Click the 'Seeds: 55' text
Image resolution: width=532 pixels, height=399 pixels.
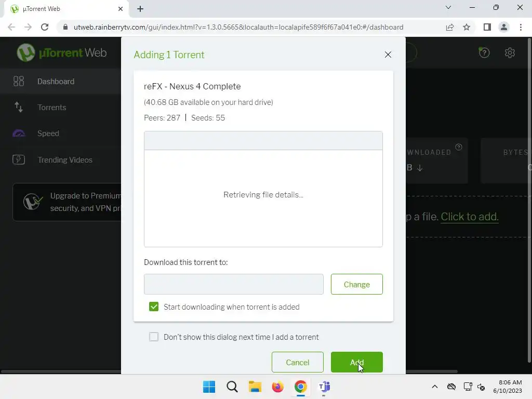[208, 118]
